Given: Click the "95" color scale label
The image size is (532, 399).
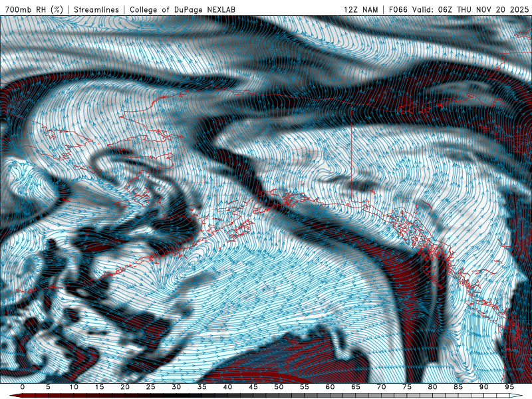Looking at the screenshot, I should pos(509,387).
